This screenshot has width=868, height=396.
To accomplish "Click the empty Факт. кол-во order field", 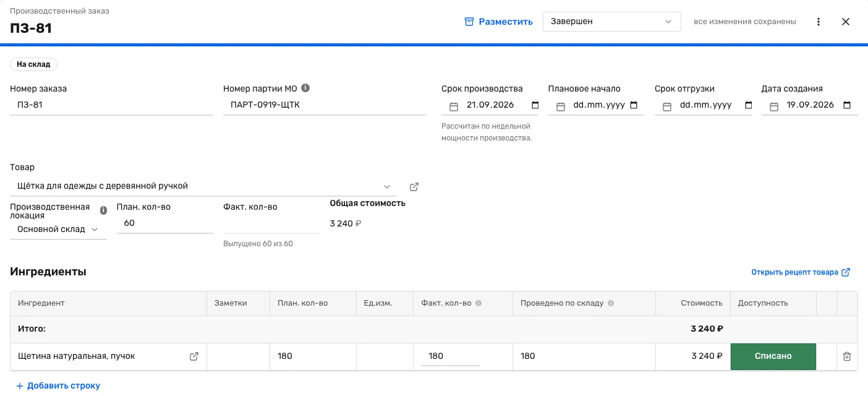I will pyautogui.click(x=271, y=223).
